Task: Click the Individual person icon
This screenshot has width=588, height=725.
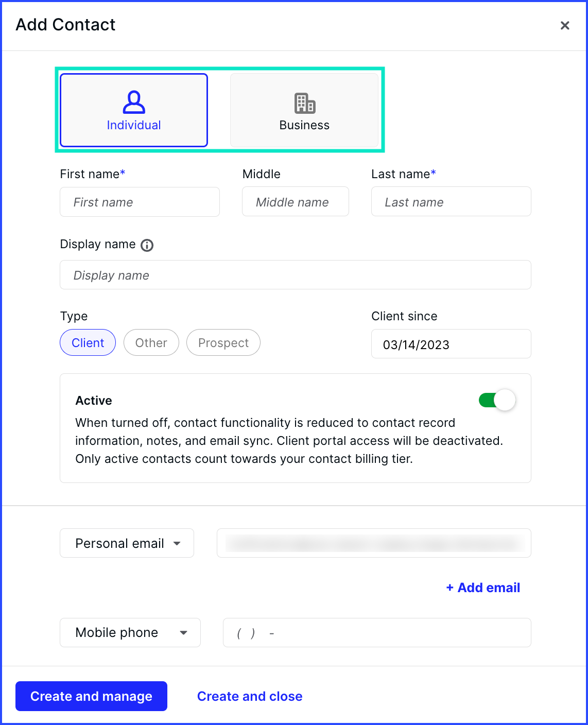Action: [x=134, y=102]
